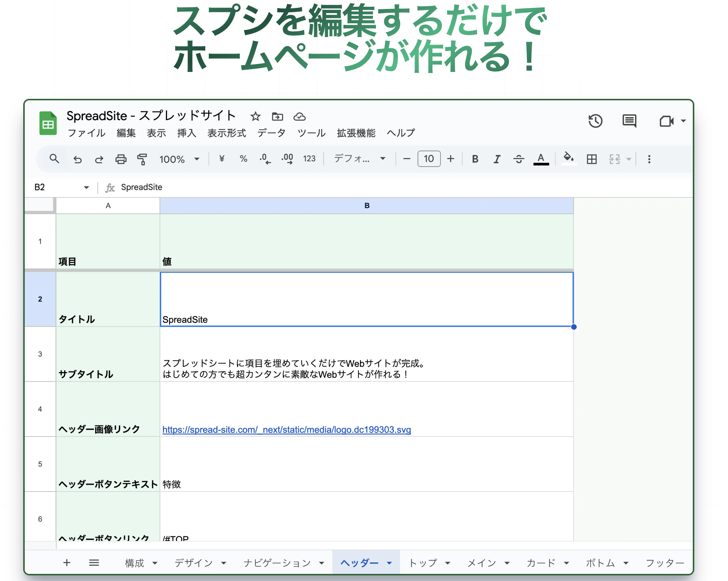The height and width of the screenshot is (581, 728).
Task: Open ボトム tab dropdown arrow
Action: coord(626,563)
